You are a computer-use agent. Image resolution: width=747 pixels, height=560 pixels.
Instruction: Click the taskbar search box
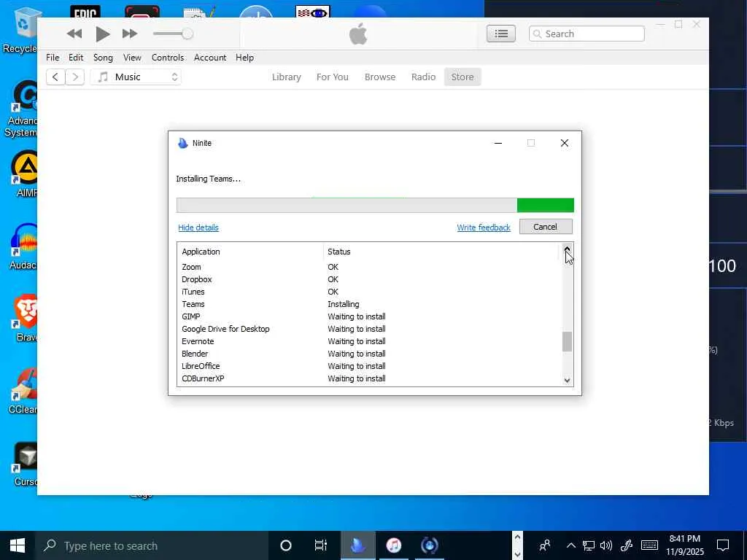pos(152,545)
